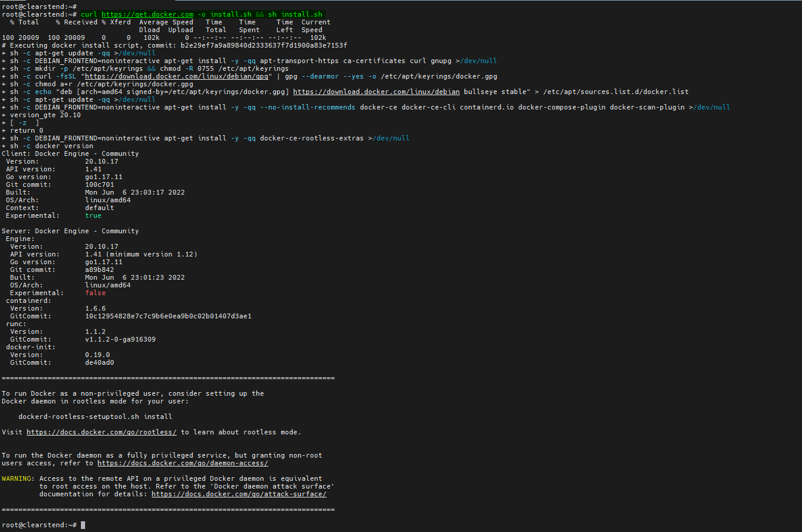Image resolution: width=802 pixels, height=532 pixels.
Task: Open the download.docker.com/linux/debian repository link
Action: coord(376,92)
